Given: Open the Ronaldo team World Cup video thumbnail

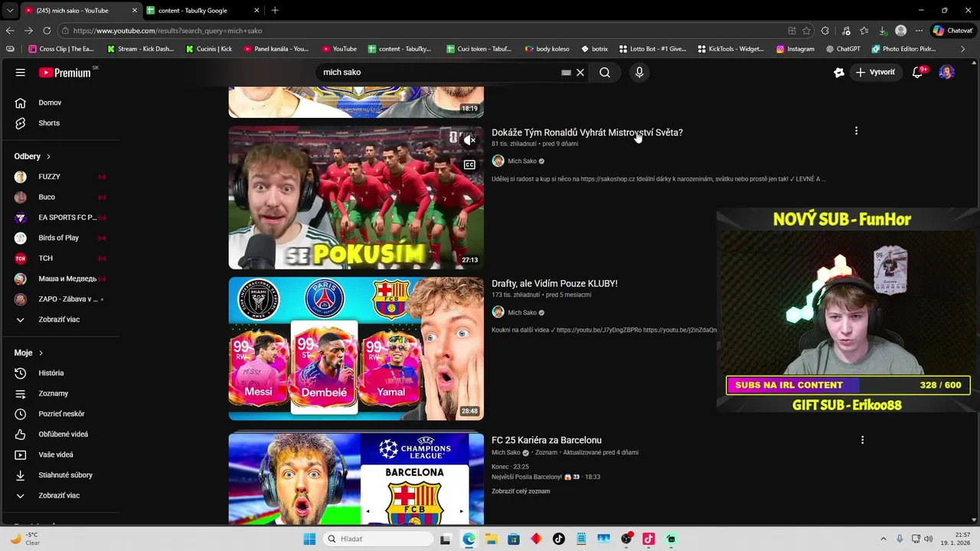Looking at the screenshot, I should [x=356, y=198].
